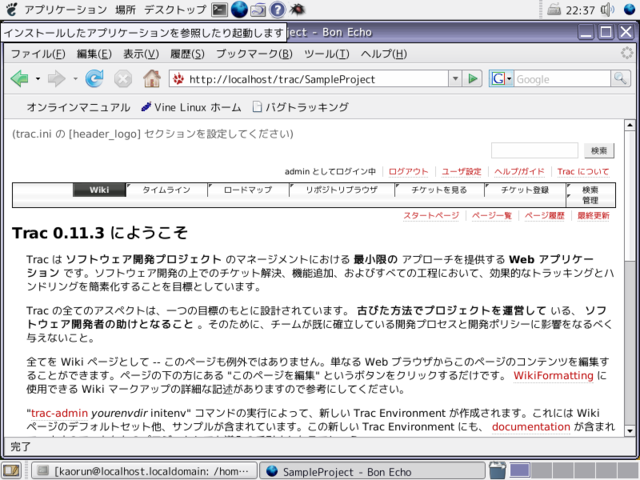The width and height of the screenshot is (640, 480).
Task: Open the アプリケーション panel menu
Action: pyautogui.click(x=65, y=9)
